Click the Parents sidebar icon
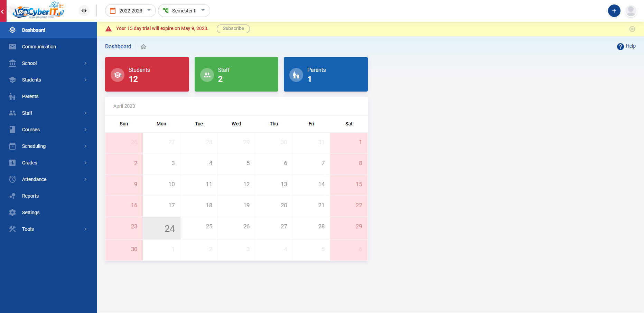The width and height of the screenshot is (644, 313). click(12, 96)
